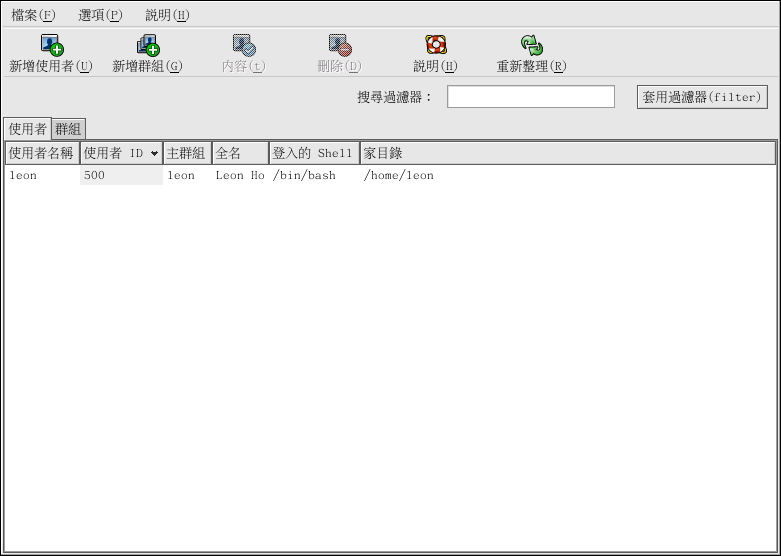781x556 pixels.
Task: Toggle sort arrow on User ID column
Action: [154, 154]
